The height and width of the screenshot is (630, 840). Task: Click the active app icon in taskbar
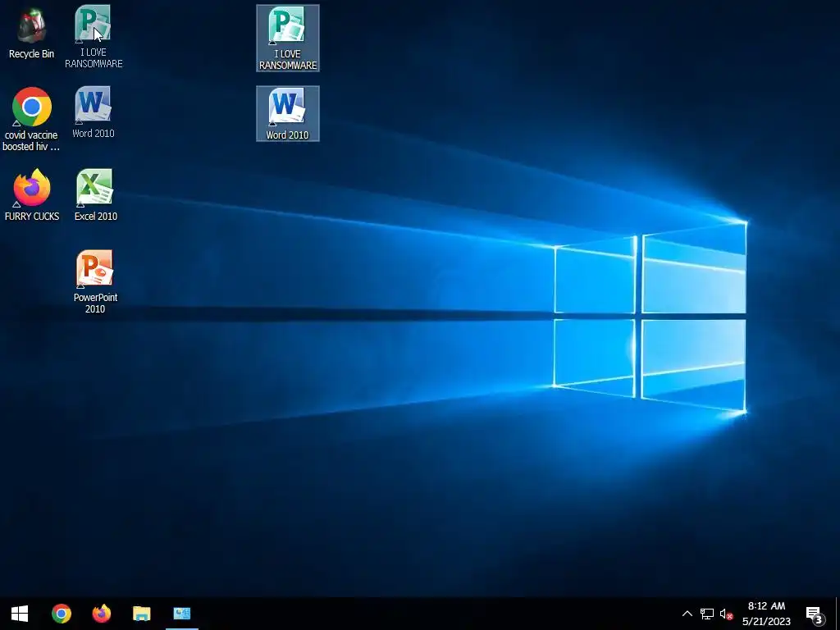(x=181, y=614)
